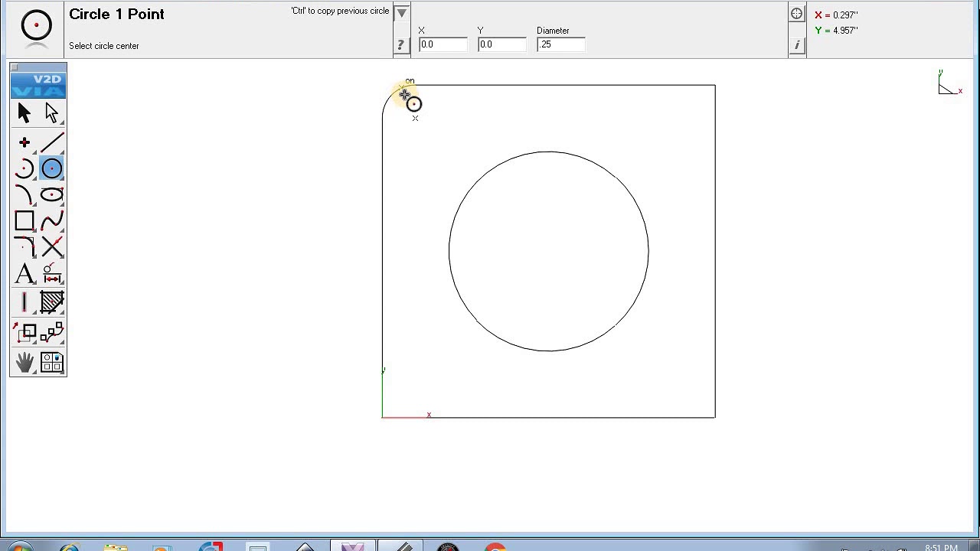The image size is (980, 551).
Task: Select the Trim tool with crossed lines
Action: click(52, 246)
